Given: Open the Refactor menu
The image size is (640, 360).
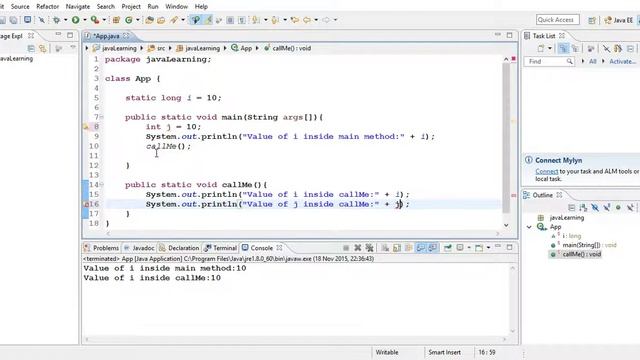Looking at the screenshot, I should [47, 7].
